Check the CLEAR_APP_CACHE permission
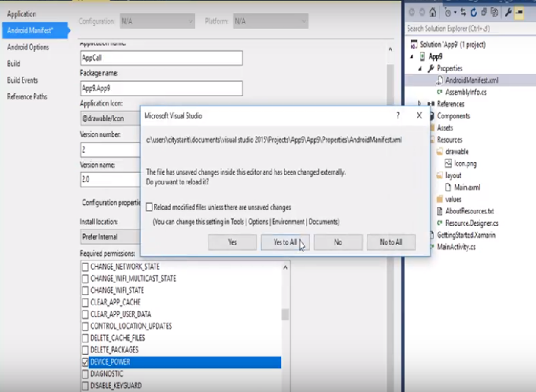 85,302
